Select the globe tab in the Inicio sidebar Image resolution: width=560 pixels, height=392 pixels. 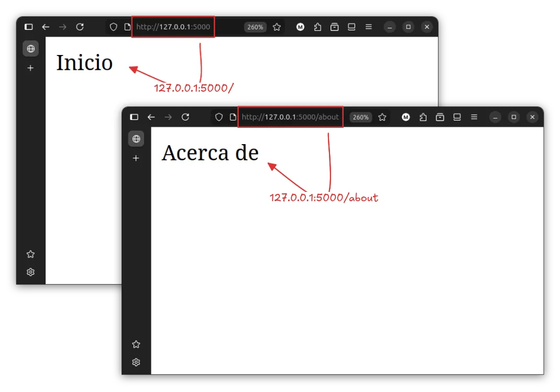[30, 49]
